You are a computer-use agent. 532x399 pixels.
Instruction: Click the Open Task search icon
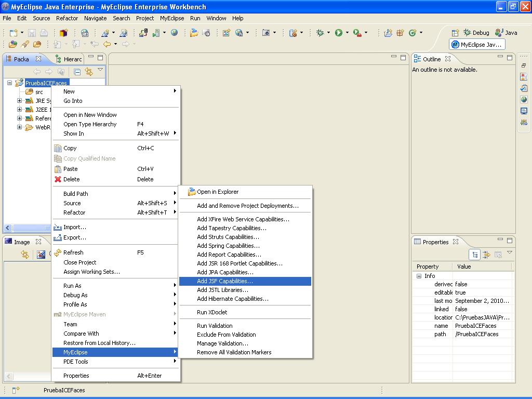(x=25, y=44)
